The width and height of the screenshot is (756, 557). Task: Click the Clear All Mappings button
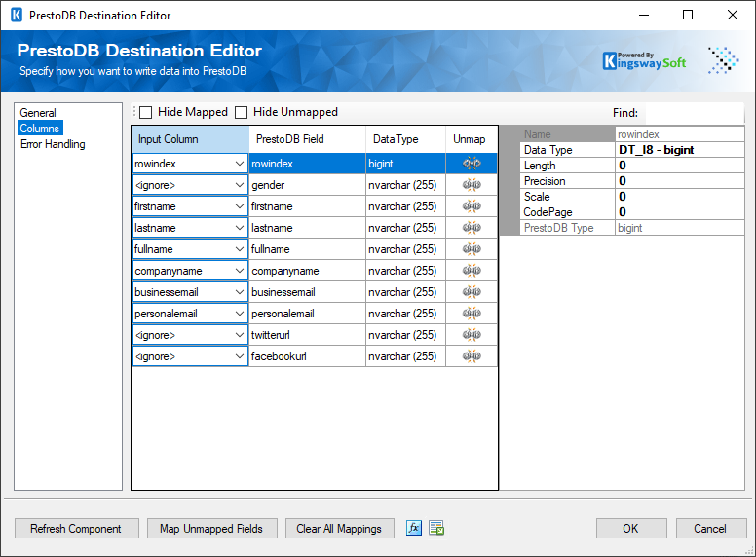[x=339, y=529]
